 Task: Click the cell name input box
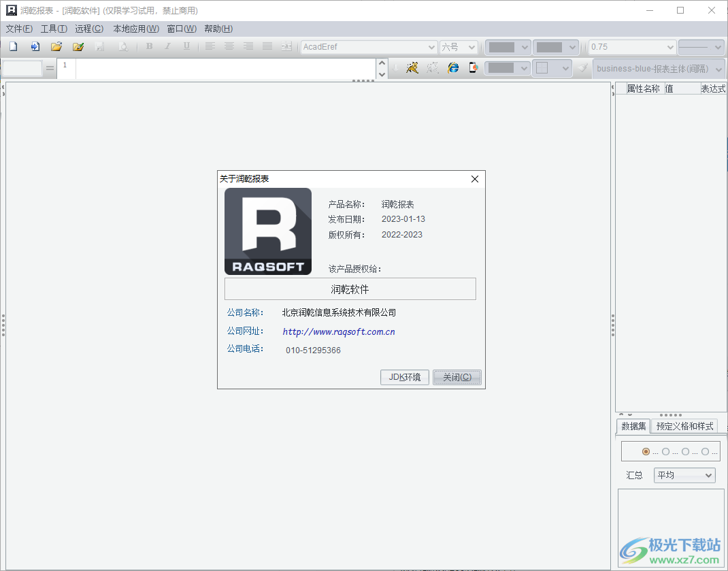point(22,69)
